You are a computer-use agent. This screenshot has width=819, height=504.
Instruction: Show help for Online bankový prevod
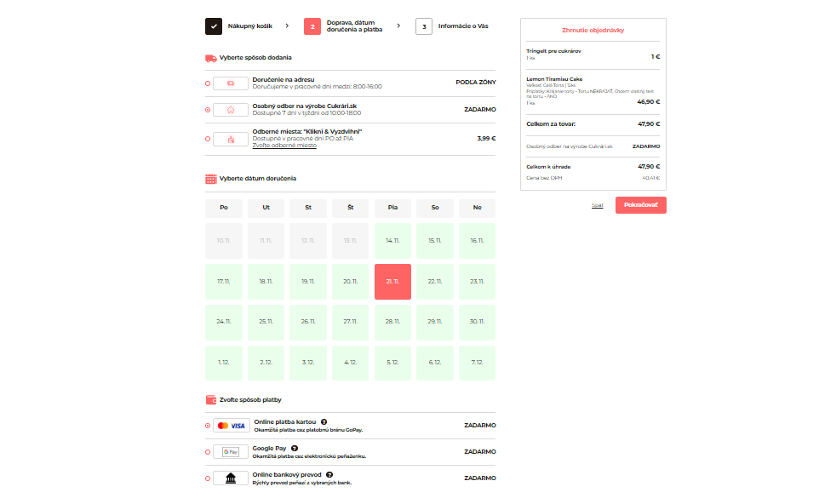pos(329,475)
